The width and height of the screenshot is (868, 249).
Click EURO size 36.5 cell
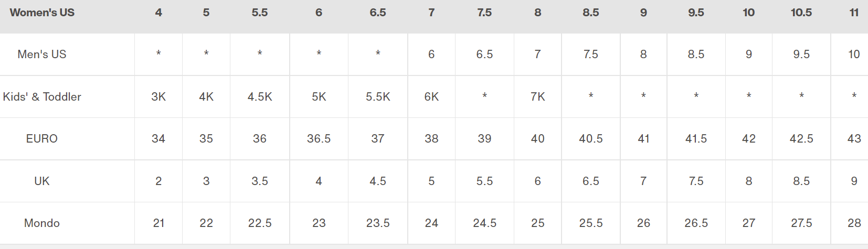[319, 139]
